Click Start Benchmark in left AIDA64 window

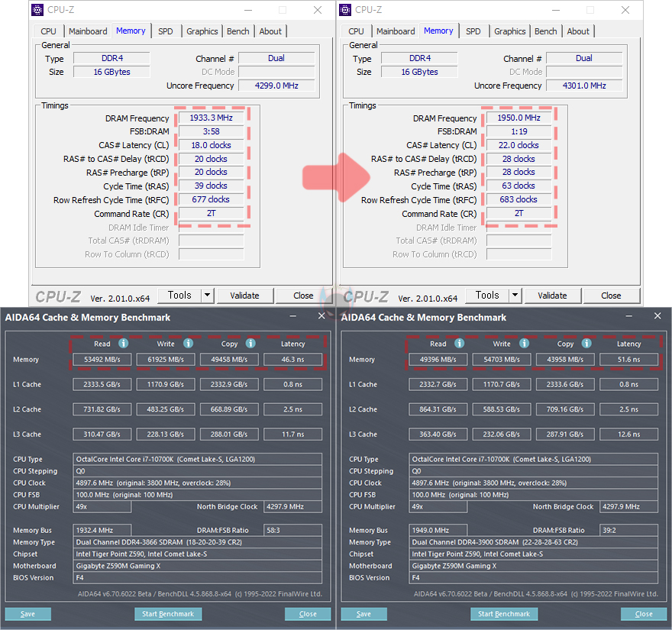[x=168, y=614]
